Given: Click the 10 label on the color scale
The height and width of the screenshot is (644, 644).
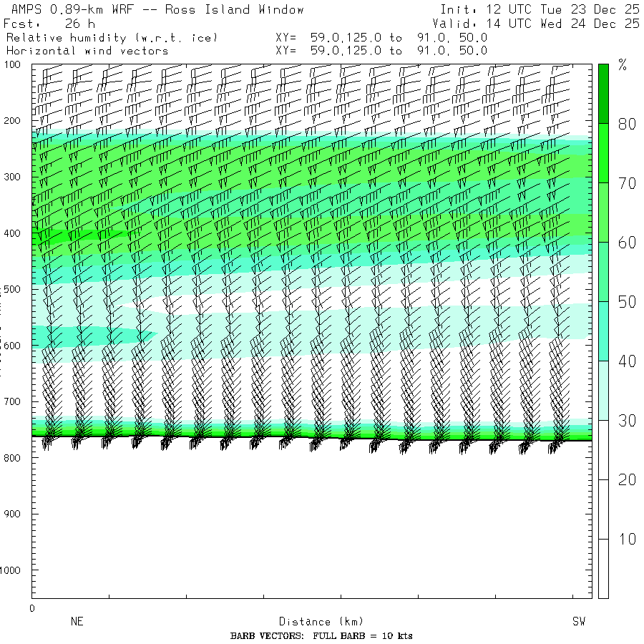Looking at the screenshot, I should pos(627,539).
